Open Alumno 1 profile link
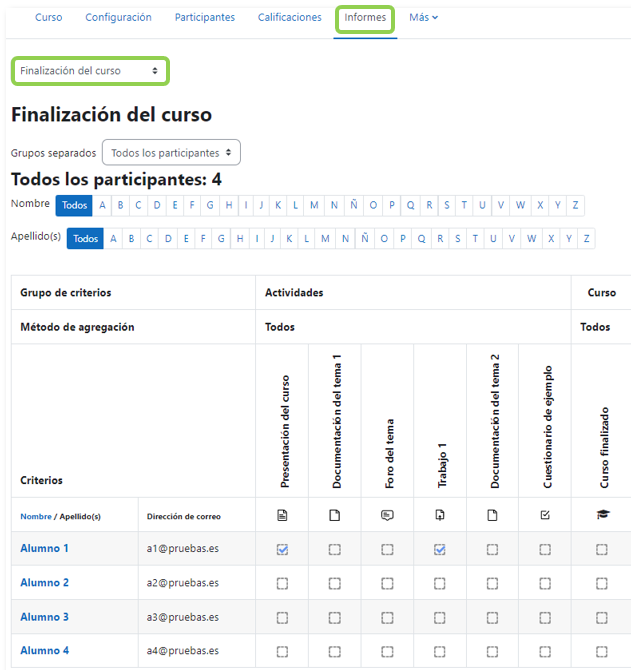 (x=44, y=548)
